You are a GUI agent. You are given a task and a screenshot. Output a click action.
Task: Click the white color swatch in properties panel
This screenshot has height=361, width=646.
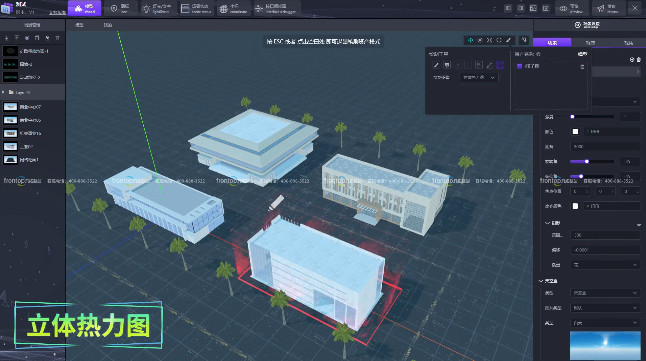point(575,131)
